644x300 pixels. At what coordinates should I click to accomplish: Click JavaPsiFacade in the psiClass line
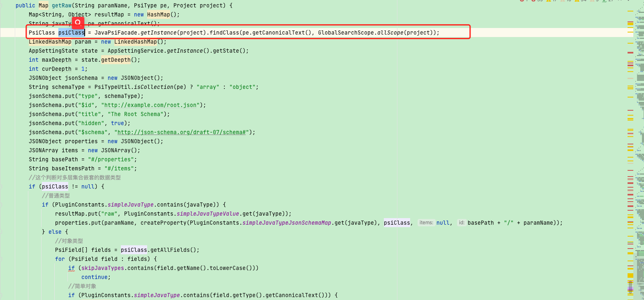pos(116,33)
